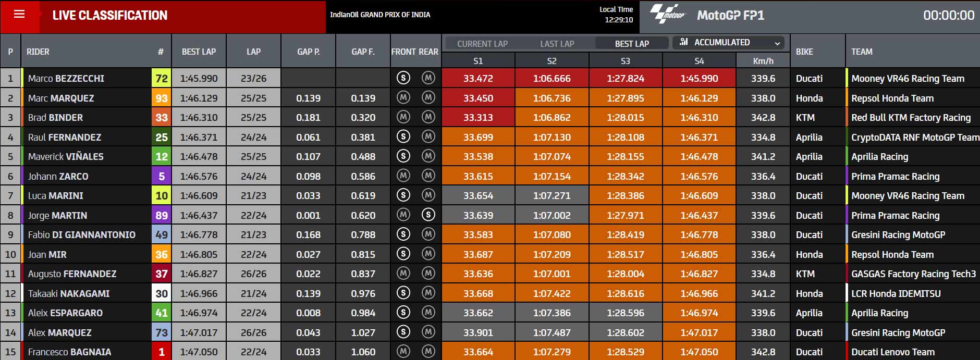Click the accumulated chart icon
980x360 pixels.
click(x=684, y=42)
